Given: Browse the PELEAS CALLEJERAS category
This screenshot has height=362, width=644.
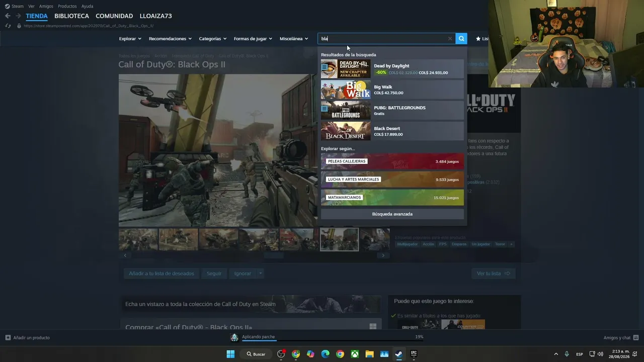Looking at the screenshot, I should click(392, 161).
